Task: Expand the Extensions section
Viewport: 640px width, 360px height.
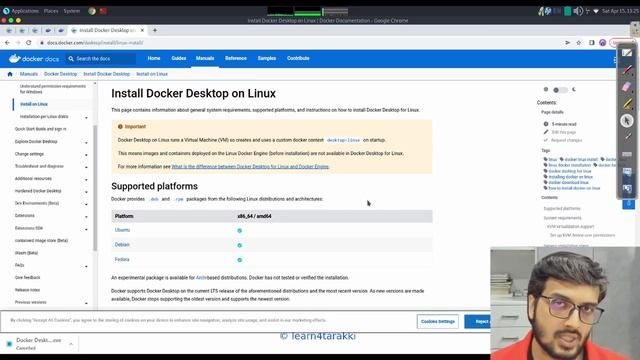Action: click(x=86, y=216)
